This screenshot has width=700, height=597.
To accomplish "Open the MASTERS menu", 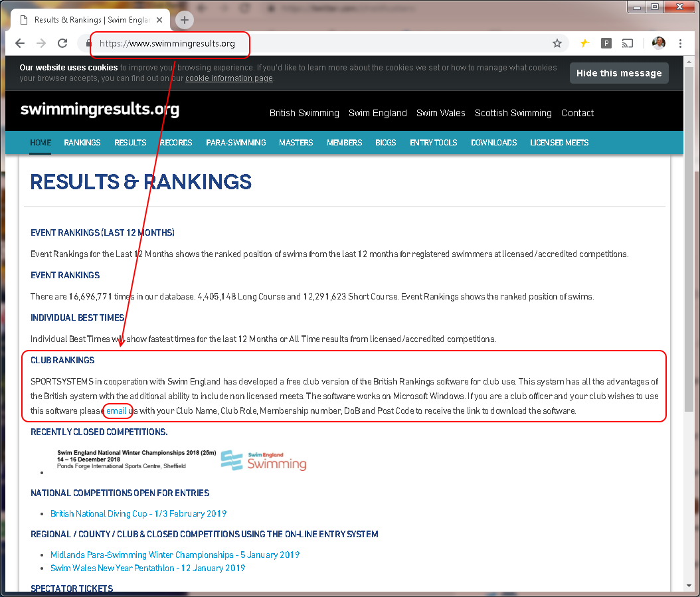I will point(296,142).
